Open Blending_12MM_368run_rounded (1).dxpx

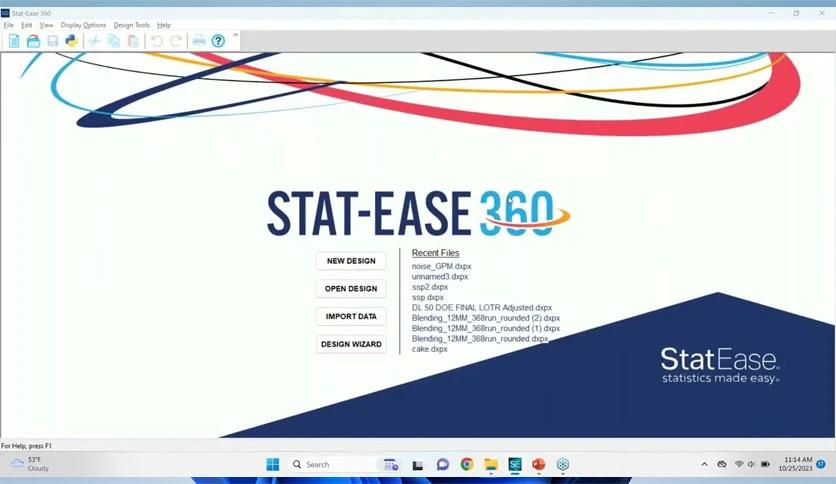click(x=486, y=328)
